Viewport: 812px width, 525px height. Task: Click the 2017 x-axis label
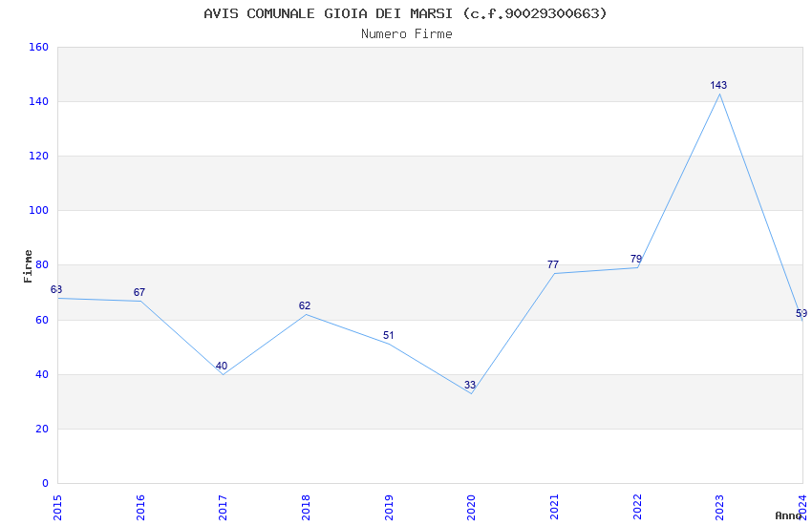pos(224,506)
